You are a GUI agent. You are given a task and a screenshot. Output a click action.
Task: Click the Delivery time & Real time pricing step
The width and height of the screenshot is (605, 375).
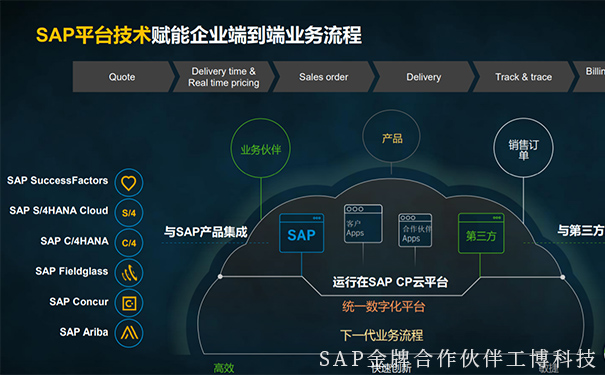(224, 77)
